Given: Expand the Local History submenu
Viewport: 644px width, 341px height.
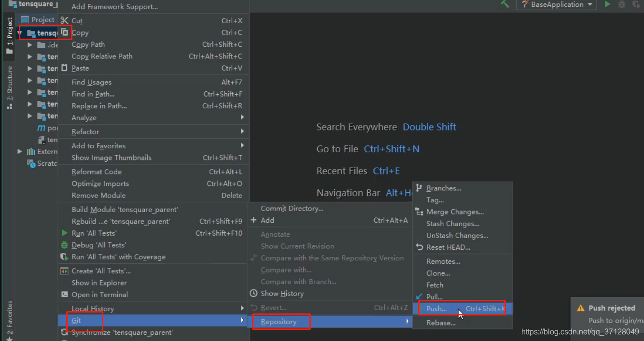Looking at the screenshot, I should point(153,309).
